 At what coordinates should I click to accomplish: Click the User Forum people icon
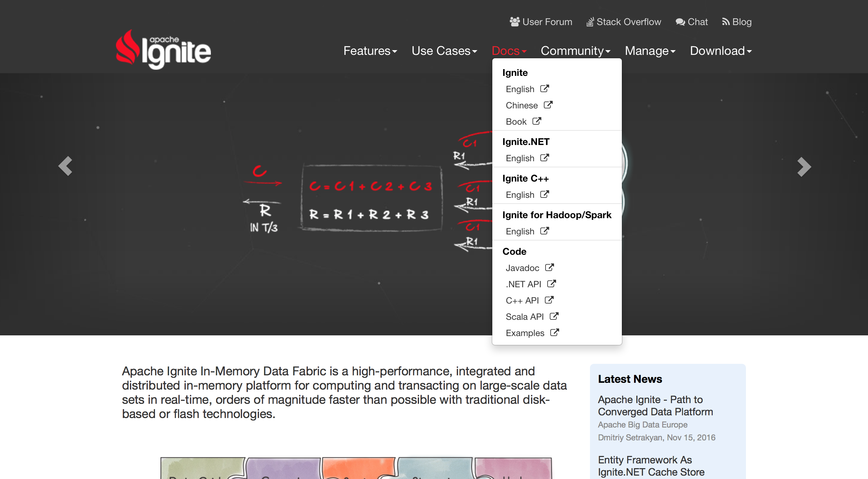point(514,22)
